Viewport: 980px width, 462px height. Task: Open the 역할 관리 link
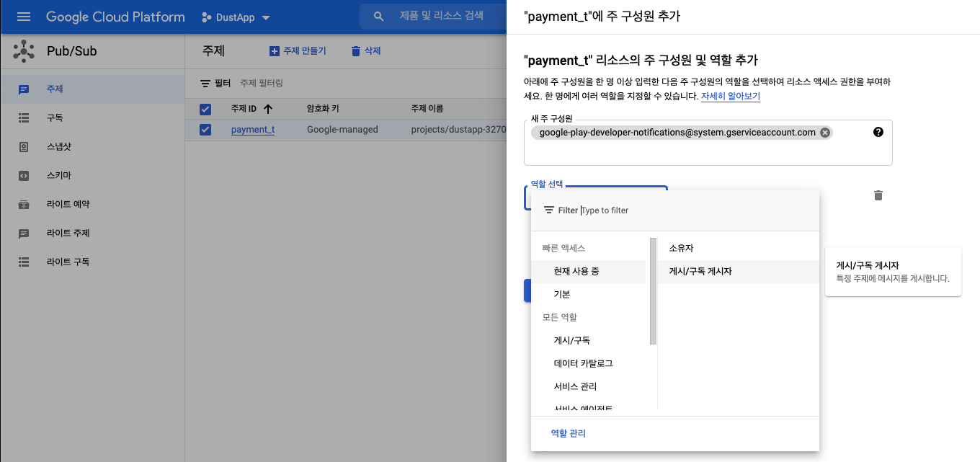pos(569,433)
